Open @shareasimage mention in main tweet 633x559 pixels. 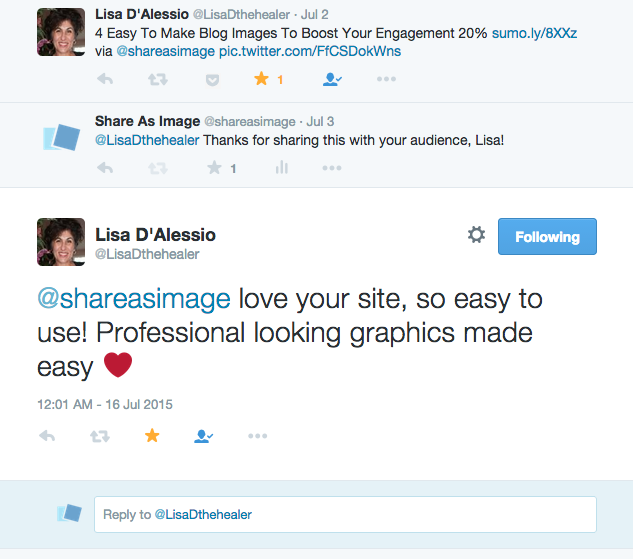(x=134, y=299)
